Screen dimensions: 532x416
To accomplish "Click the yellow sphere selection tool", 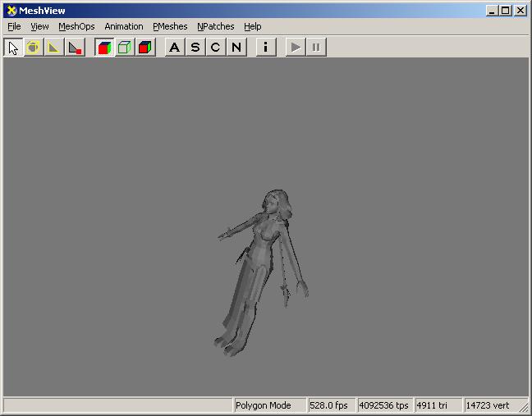I will [34, 47].
